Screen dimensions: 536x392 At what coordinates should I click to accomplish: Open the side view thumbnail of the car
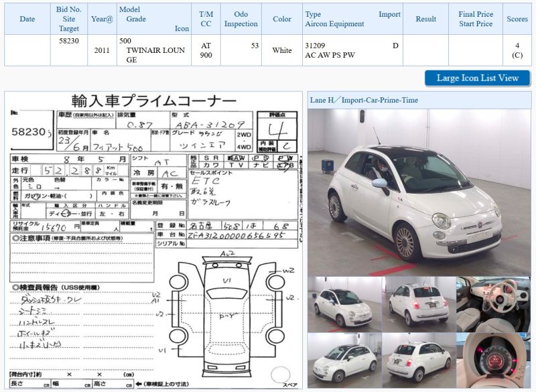tap(344, 361)
